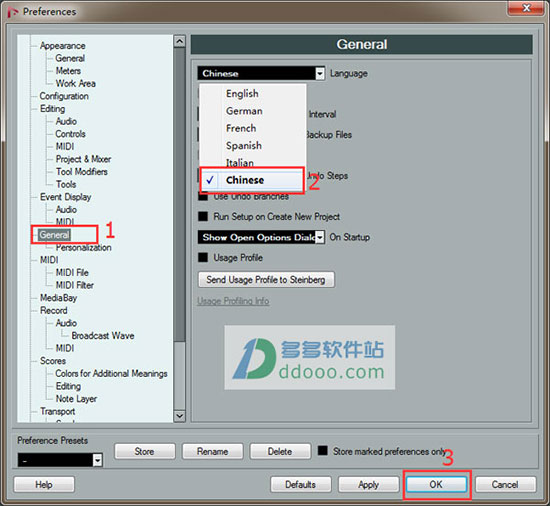Image resolution: width=550 pixels, height=506 pixels.
Task: Choose German from language list
Action: point(244,111)
